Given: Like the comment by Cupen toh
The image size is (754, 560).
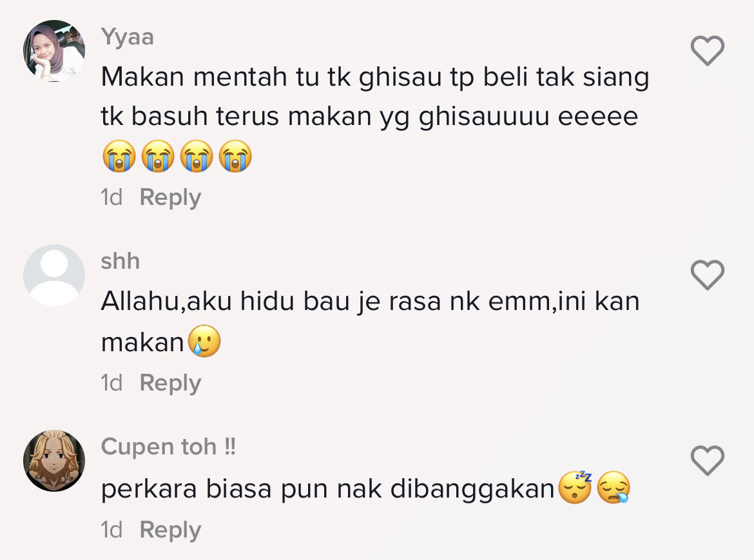Looking at the screenshot, I should point(708,461).
